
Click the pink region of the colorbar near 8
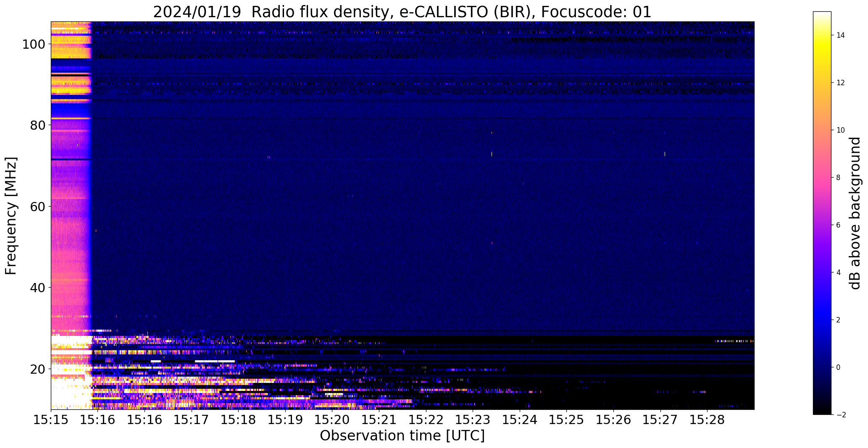(822, 178)
